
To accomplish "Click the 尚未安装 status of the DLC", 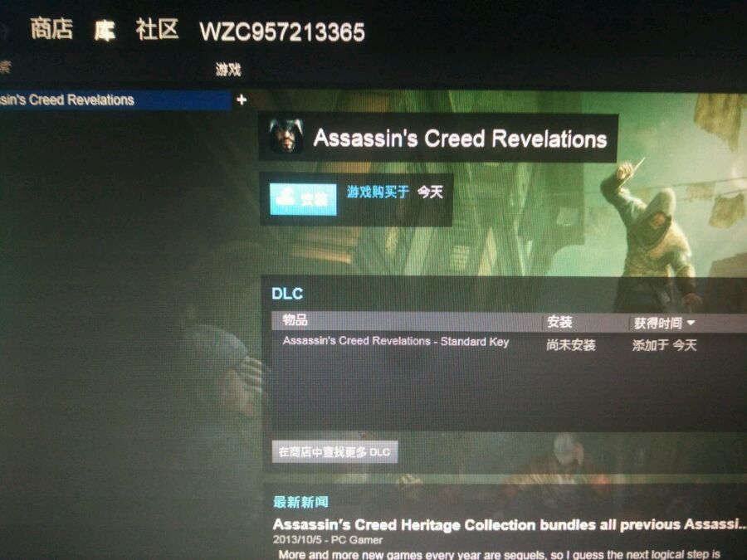I will (571, 345).
